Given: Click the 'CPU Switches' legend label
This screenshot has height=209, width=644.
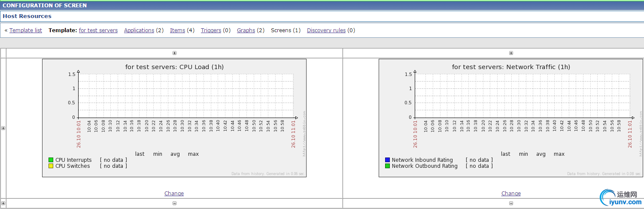Looking at the screenshot, I should point(73,166).
